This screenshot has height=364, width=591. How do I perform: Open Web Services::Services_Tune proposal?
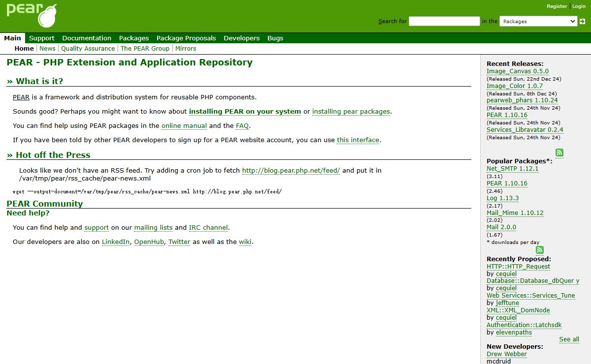click(x=531, y=295)
